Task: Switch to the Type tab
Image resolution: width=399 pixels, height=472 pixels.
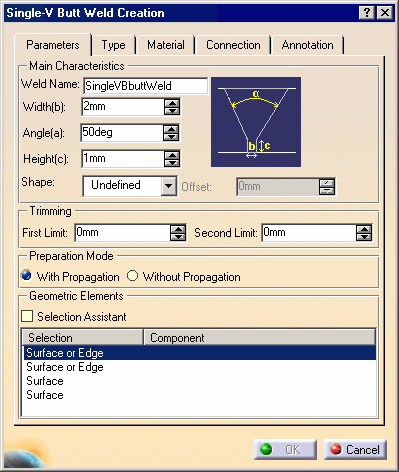Action: click(x=114, y=45)
